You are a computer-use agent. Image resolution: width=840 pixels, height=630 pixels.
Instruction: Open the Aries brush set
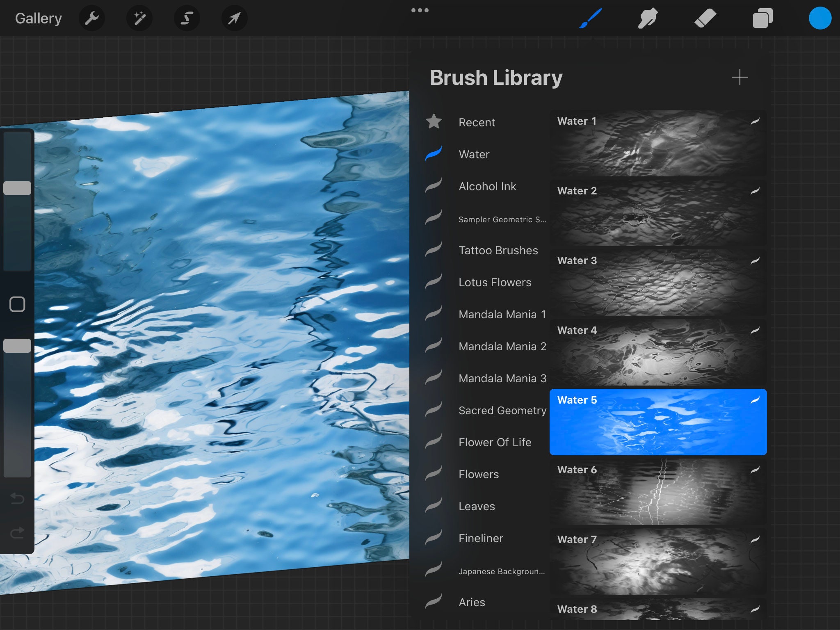(472, 602)
